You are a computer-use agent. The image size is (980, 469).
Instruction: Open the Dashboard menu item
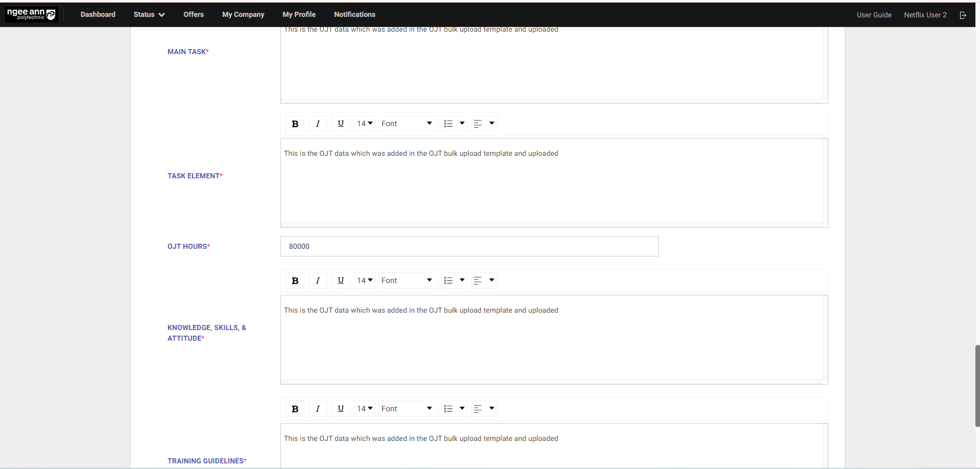click(98, 14)
